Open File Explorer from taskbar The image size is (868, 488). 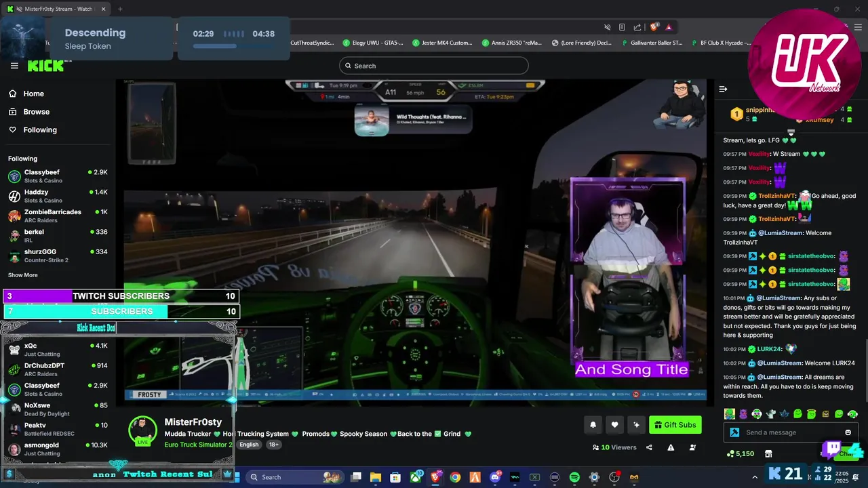[376, 477]
